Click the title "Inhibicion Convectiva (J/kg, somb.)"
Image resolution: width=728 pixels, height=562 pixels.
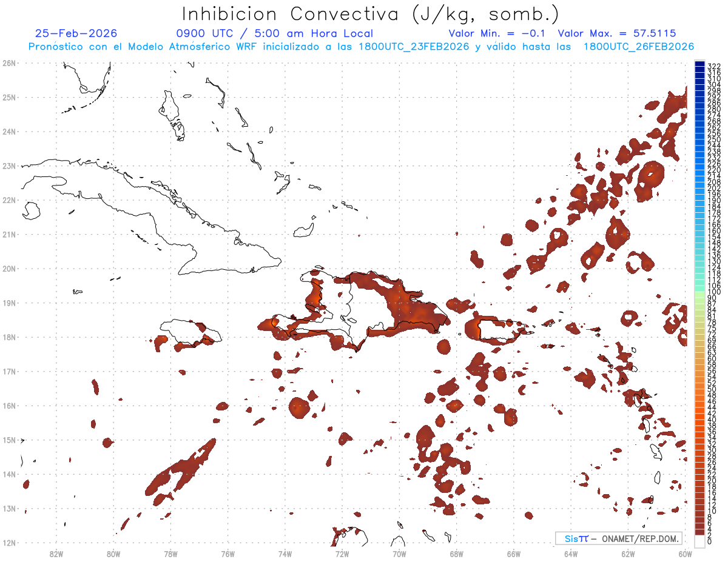click(x=371, y=14)
